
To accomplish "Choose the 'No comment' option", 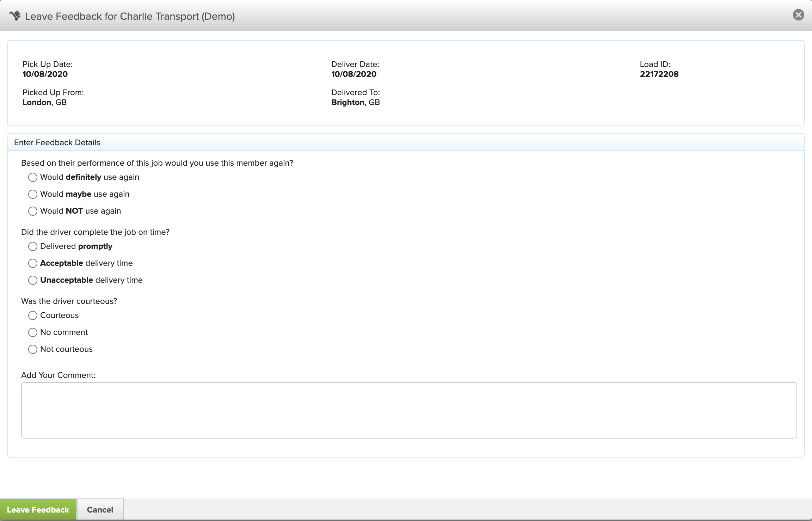I will pos(33,332).
